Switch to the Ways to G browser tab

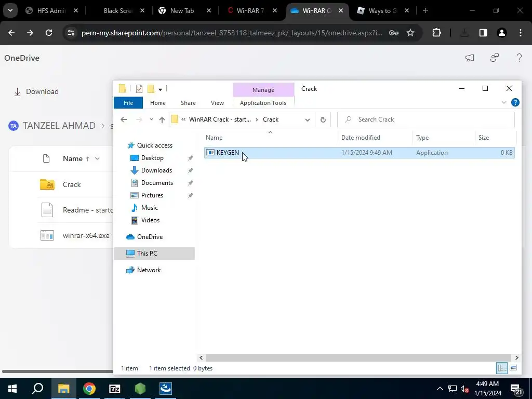point(382,11)
